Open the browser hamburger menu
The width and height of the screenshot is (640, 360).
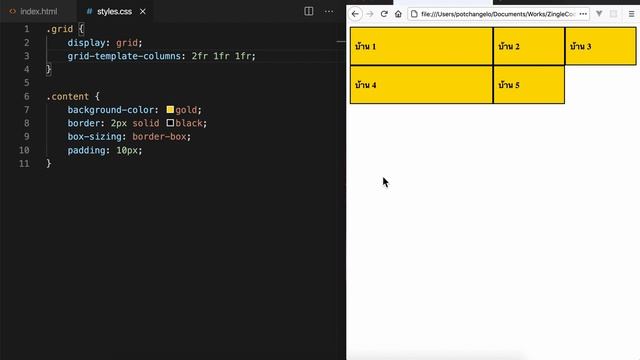pos(631,14)
